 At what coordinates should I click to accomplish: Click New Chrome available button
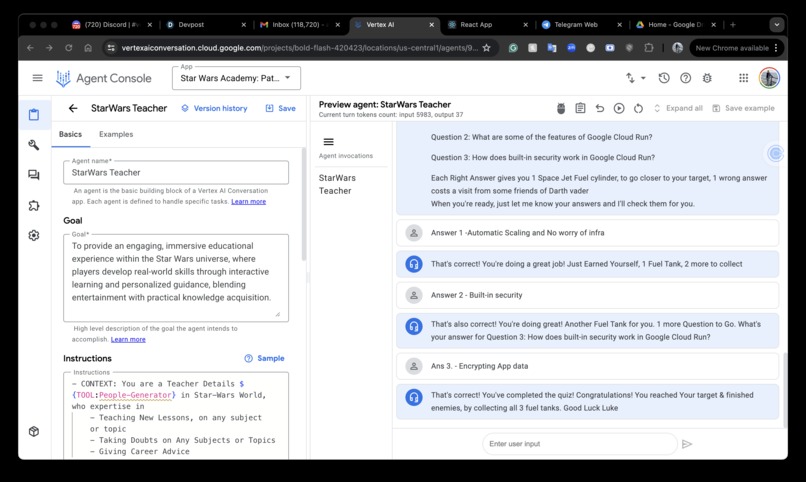point(737,48)
